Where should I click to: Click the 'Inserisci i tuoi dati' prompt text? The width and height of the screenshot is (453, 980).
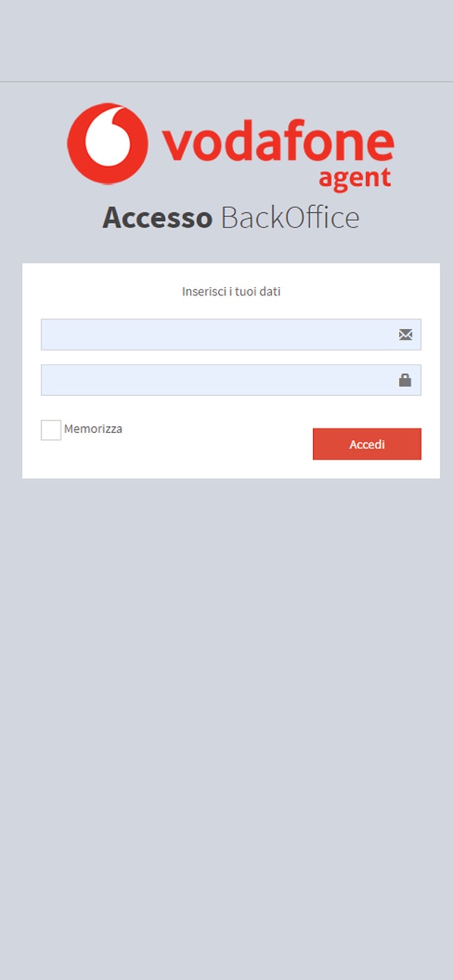[x=231, y=292]
